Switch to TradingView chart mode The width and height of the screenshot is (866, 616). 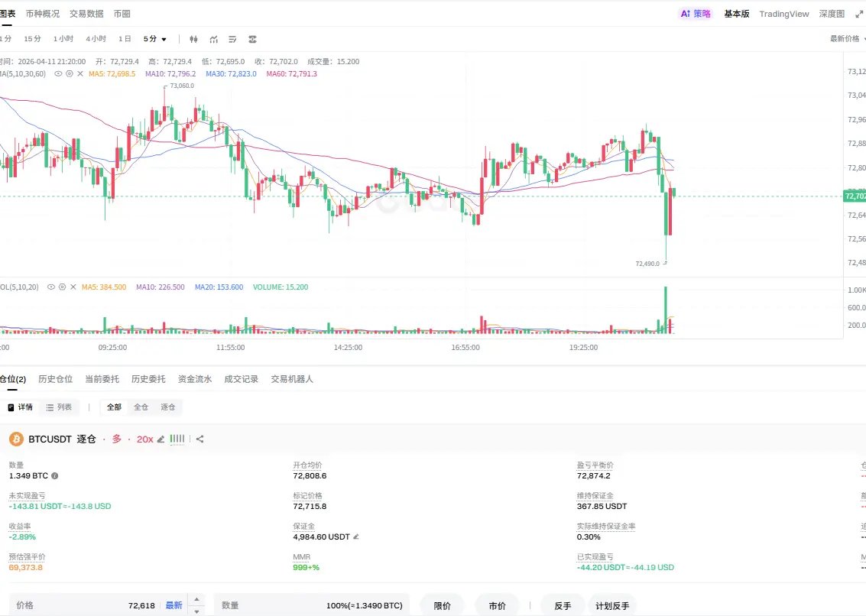click(783, 14)
